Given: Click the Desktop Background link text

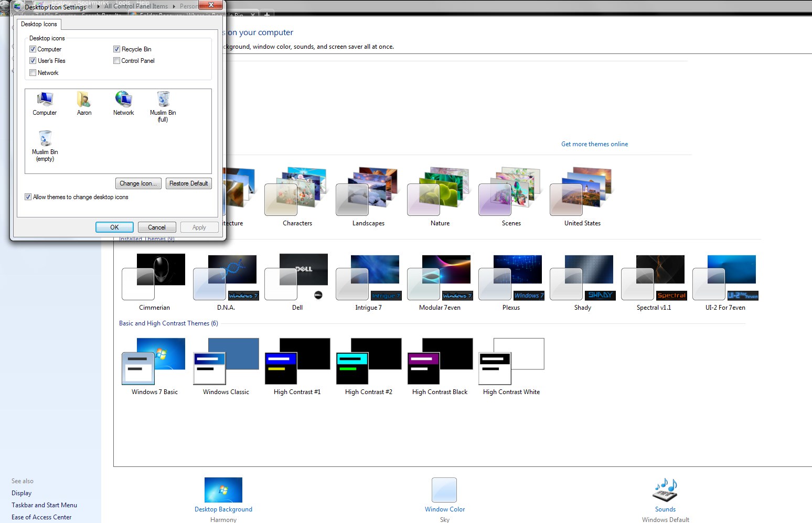Looking at the screenshot, I should pos(223,509).
